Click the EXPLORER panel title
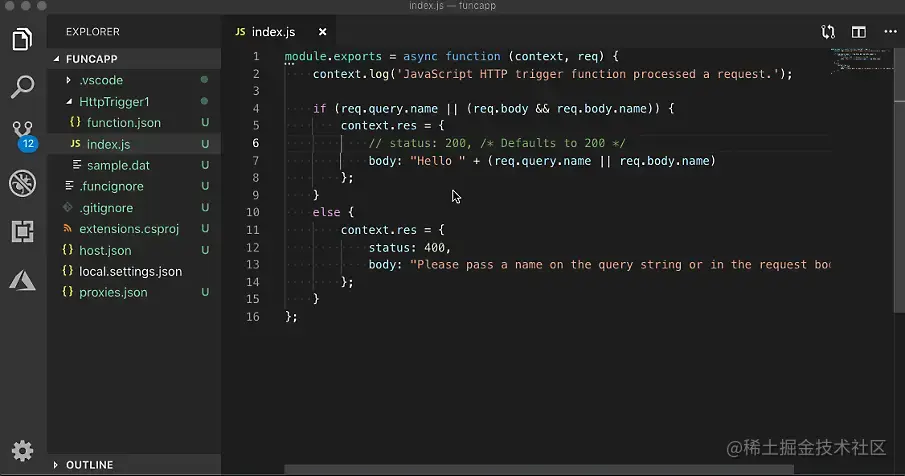This screenshot has width=905, height=476. click(92, 32)
